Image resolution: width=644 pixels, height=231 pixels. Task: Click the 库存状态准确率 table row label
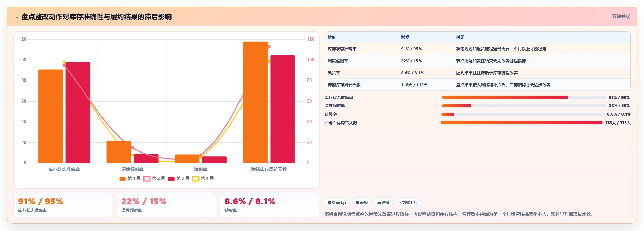pos(342,49)
